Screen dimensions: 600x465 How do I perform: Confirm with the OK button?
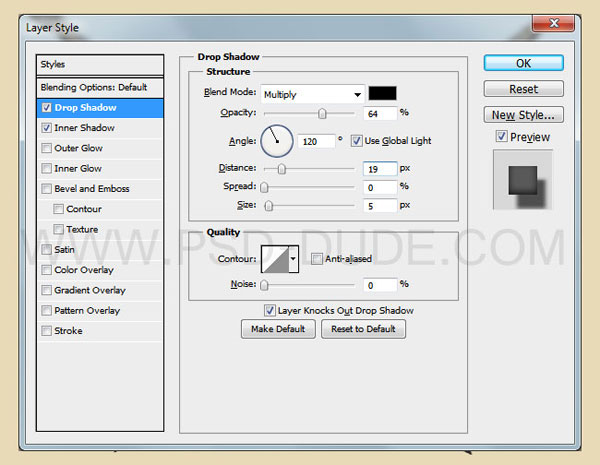tap(523, 63)
